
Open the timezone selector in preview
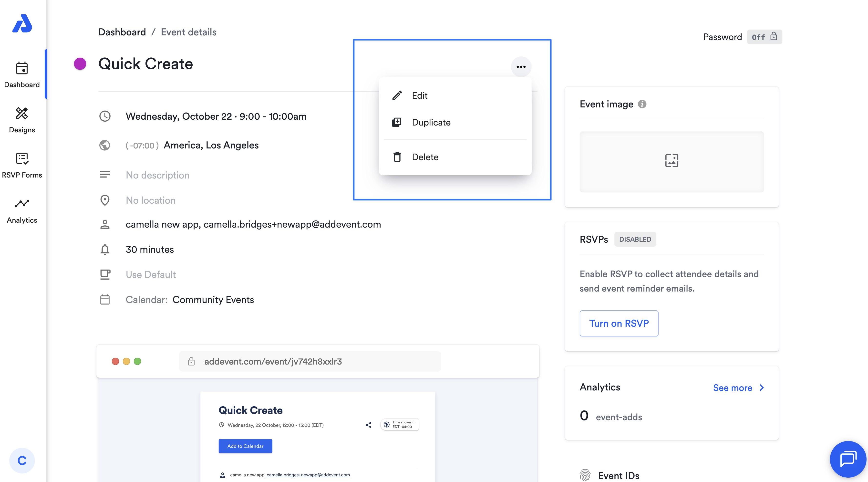click(x=400, y=424)
